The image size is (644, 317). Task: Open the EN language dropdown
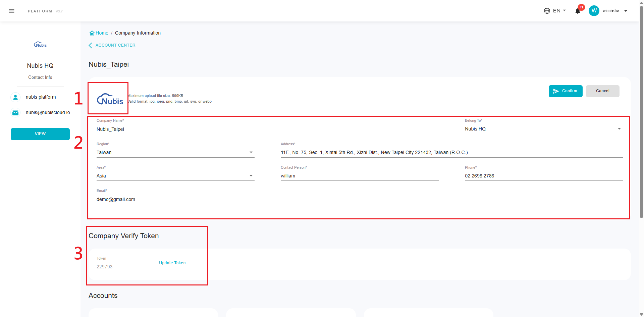coord(559,11)
